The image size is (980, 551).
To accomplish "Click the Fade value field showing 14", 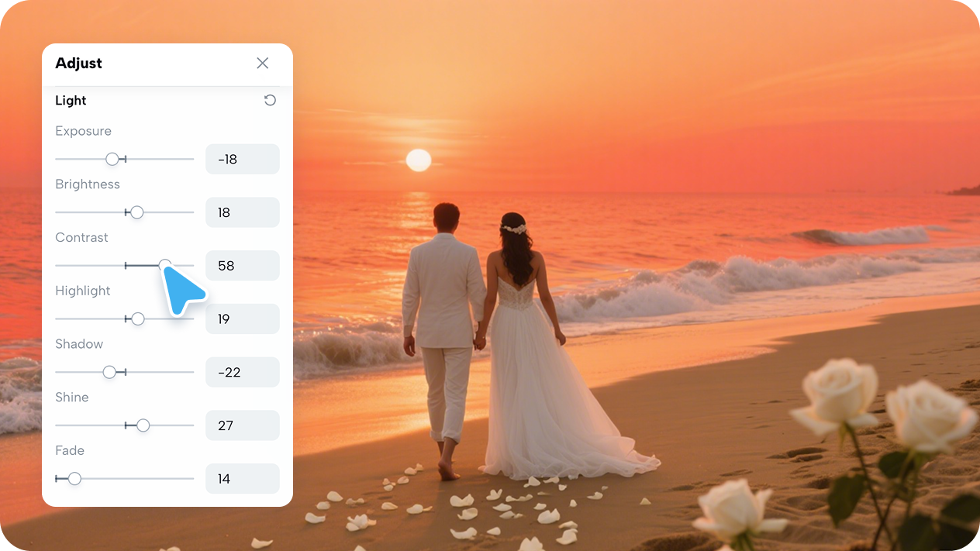I will pos(243,479).
